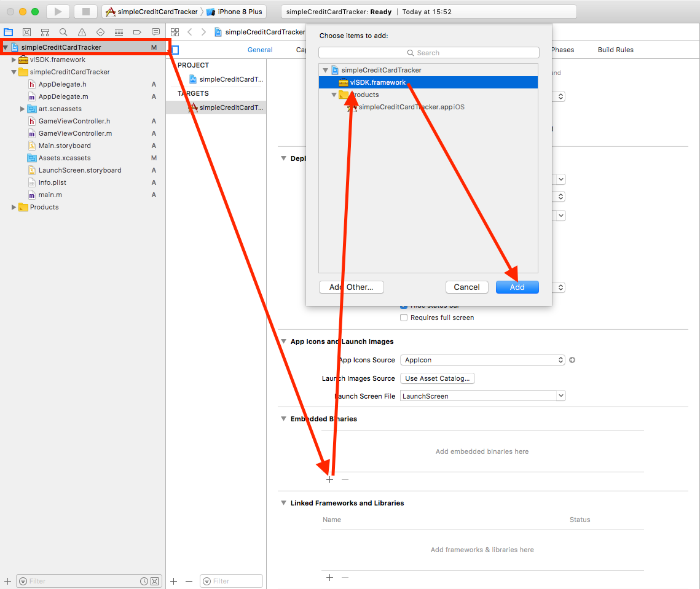Open the Breakpoint navigator

pyautogui.click(x=137, y=32)
